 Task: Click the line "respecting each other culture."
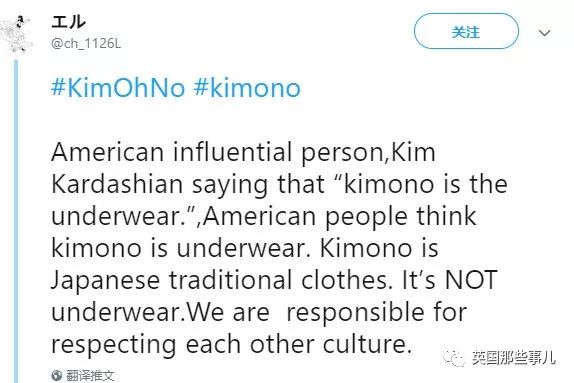pos(231,345)
